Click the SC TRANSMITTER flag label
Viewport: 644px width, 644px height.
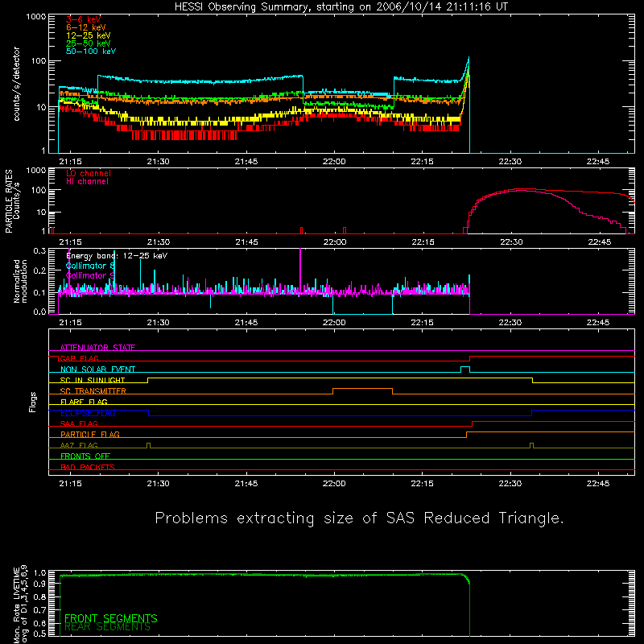click(93, 391)
